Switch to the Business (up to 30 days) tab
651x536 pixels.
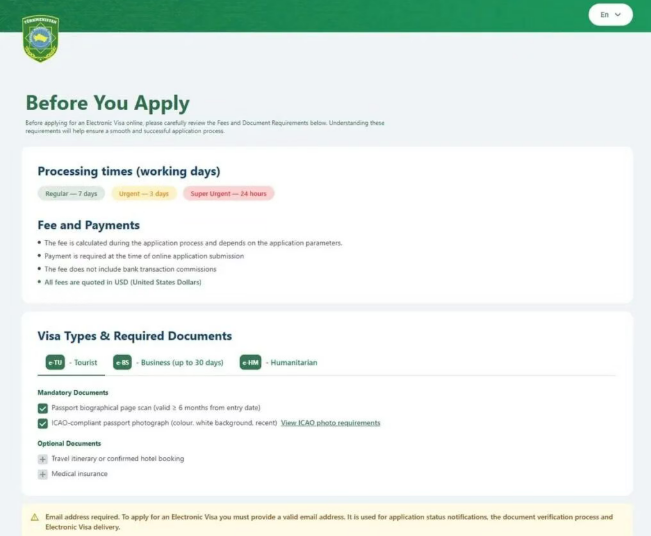(168, 363)
